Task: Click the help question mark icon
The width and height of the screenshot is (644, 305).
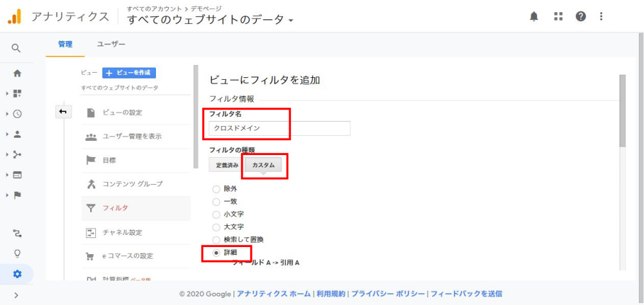Action: (x=581, y=17)
